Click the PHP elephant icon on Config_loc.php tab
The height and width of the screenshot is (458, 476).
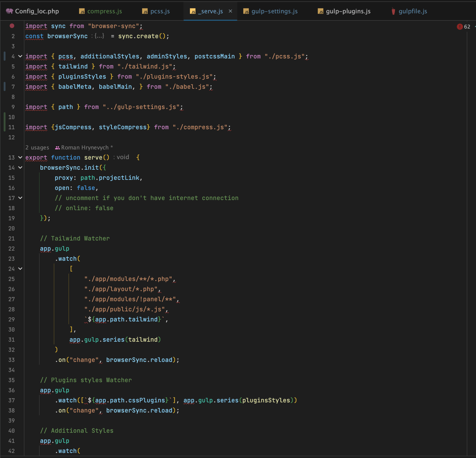point(9,11)
